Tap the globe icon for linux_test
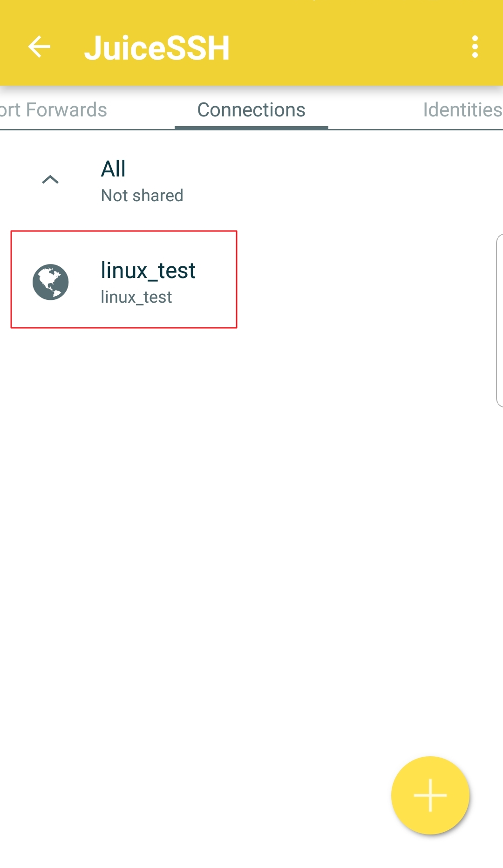Screen dimensions: 503x868 pos(51,282)
